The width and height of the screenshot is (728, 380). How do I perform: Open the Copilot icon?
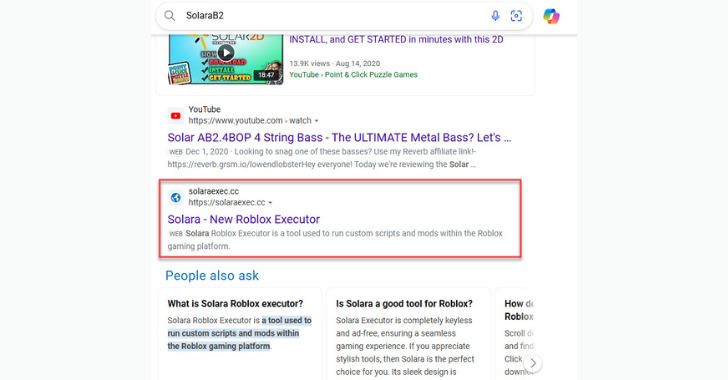coord(551,16)
